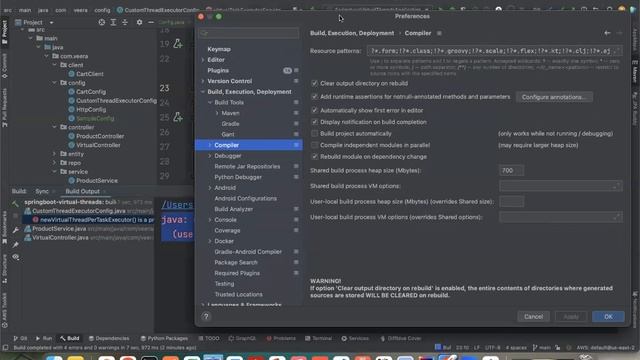Toggle Rebuild module on dependency change checkbox
The image size is (640, 360).
pyautogui.click(x=315, y=156)
